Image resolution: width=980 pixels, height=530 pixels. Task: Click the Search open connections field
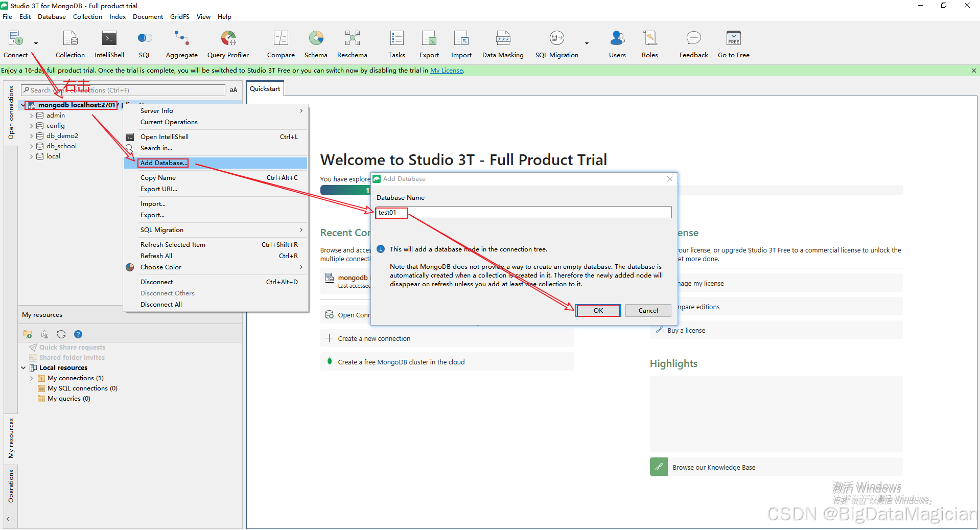(x=123, y=90)
